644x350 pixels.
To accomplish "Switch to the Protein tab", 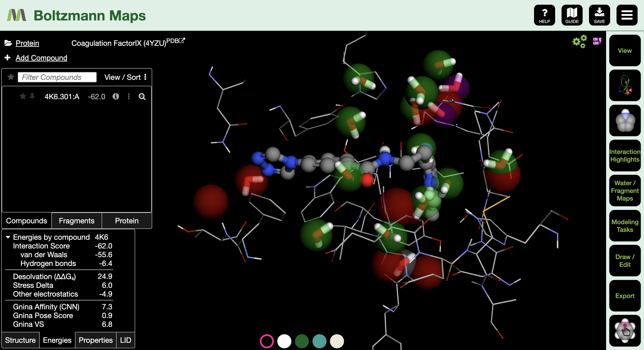I will pyautogui.click(x=127, y=221).
